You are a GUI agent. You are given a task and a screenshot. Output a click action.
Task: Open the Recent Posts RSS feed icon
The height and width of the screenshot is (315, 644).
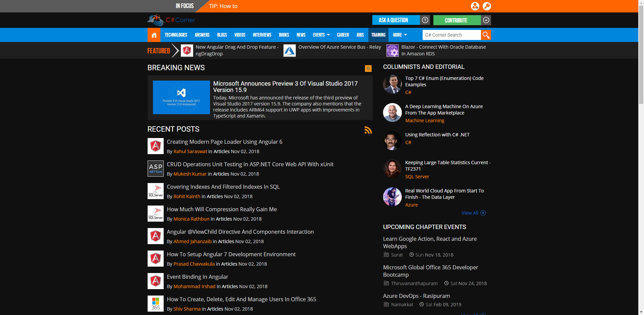[x=368, y=130]
